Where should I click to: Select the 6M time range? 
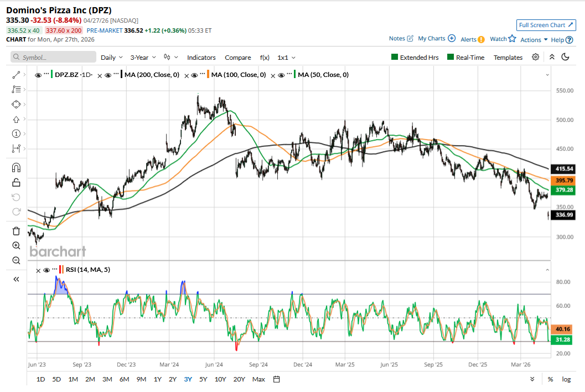[124, 379]
